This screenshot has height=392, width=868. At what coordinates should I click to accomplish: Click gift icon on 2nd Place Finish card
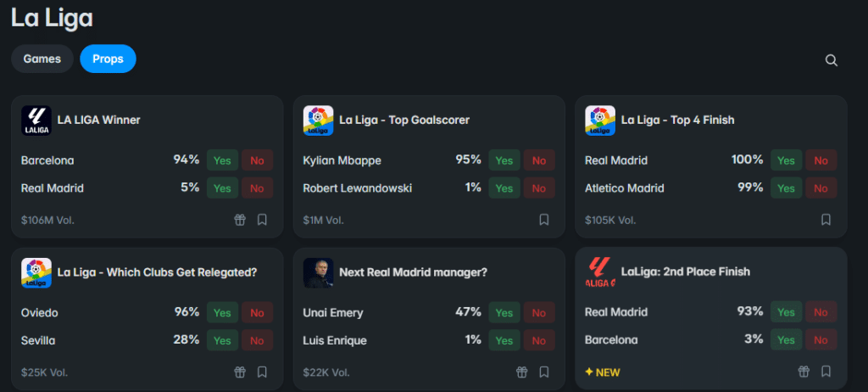click(x=804, y=372)
